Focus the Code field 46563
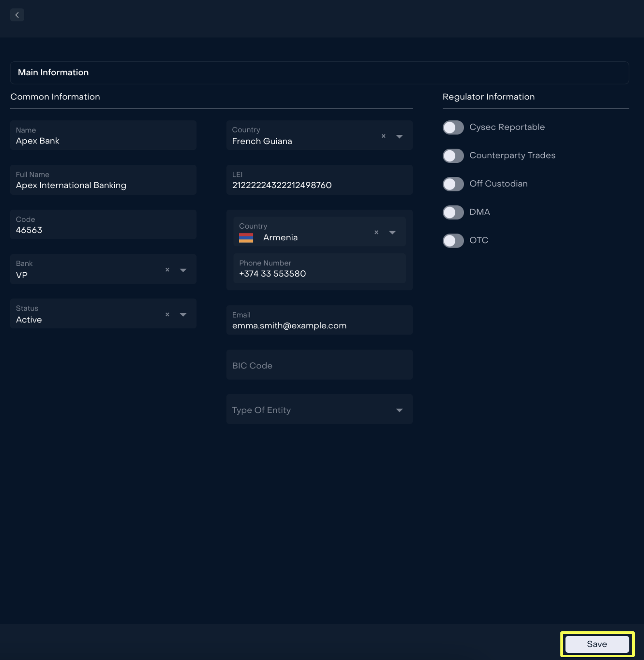The width and height of the screenshot is (644, 660). tap(103, 225)
